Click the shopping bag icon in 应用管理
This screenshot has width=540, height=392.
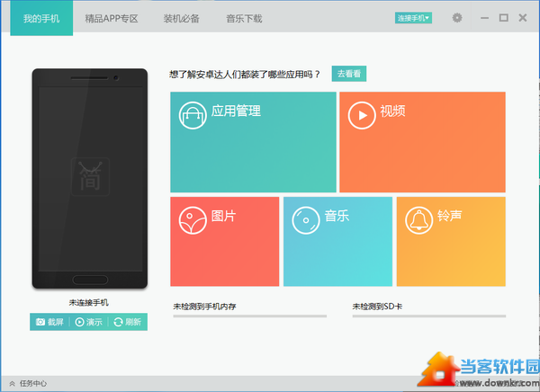[x=193, y=115]
